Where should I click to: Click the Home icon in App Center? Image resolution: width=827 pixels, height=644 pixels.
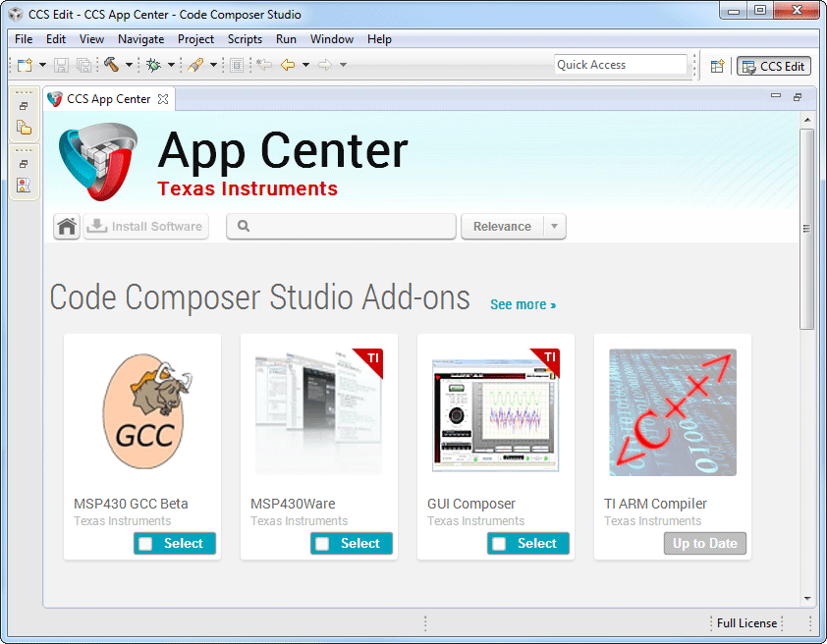click(67, 227)
